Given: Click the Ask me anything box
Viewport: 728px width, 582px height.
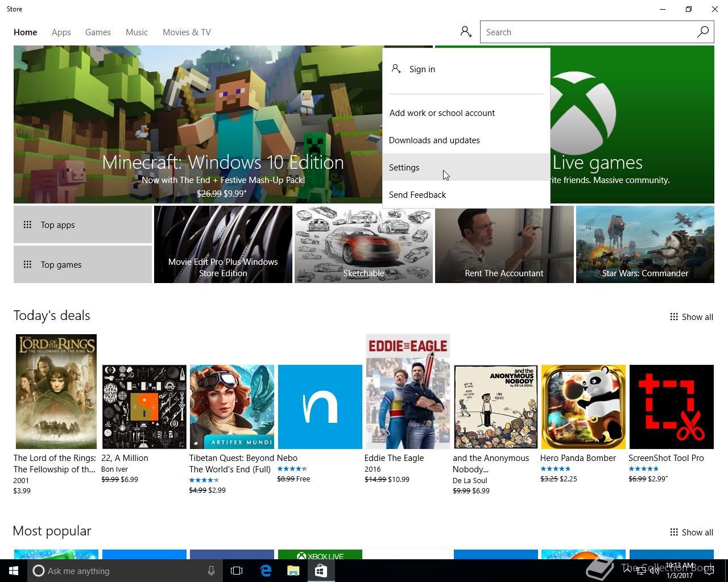Looking at the screenshot, I should tap(125, 571).
